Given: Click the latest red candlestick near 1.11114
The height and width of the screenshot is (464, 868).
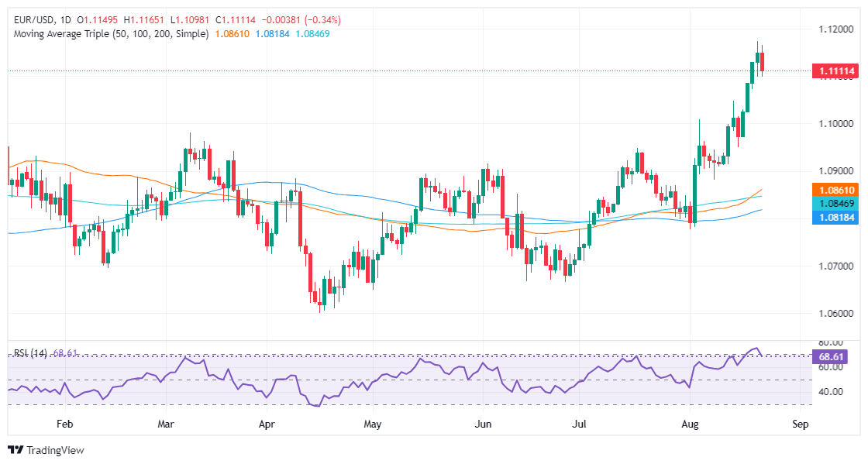Looking at the screenshot, I should point(763,61).
